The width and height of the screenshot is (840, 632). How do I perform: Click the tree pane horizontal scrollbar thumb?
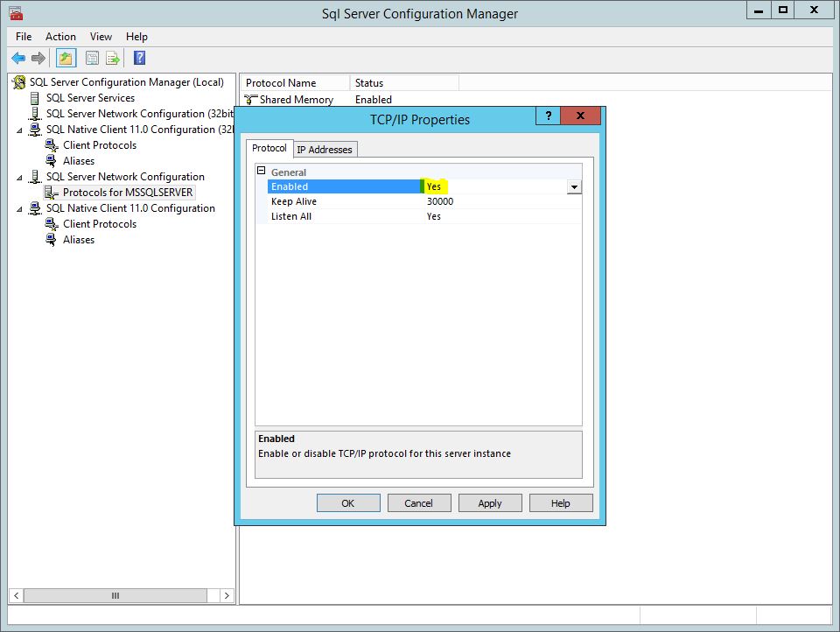click(x=115, y=595)
